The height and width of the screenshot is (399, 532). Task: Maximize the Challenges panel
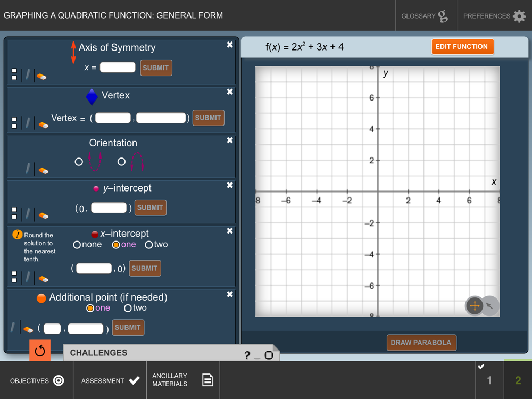click(269, 355)
